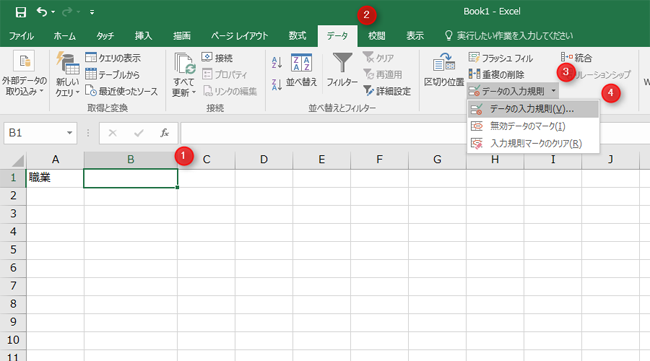
Task: Open the ファイル tab
Action: [x=21, y=36]
